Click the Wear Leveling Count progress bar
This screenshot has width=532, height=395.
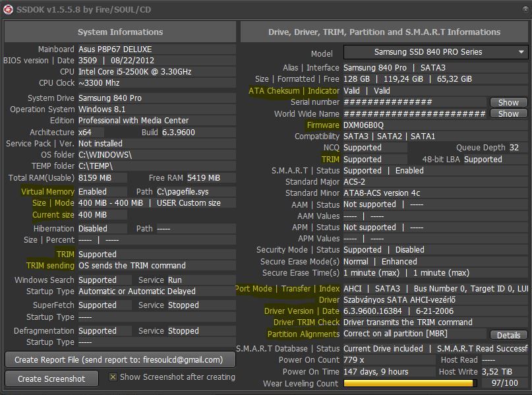(x=410, y=383)
